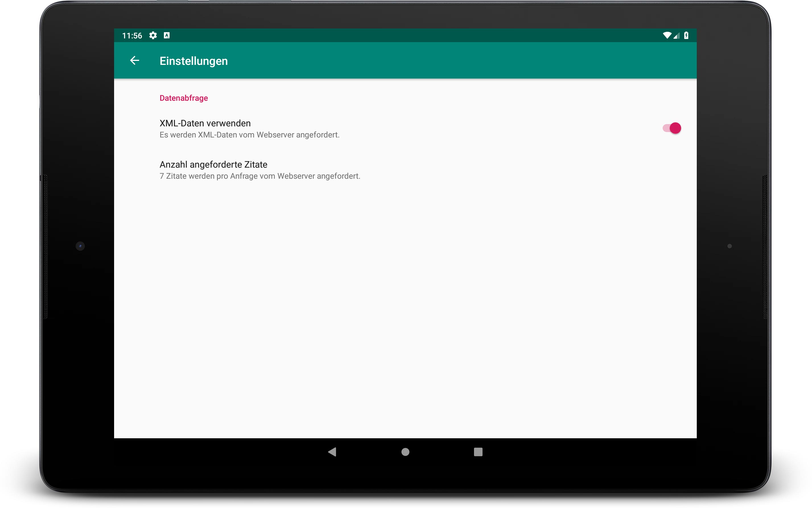Tap the cellular signal status icon

click(676, 35)
